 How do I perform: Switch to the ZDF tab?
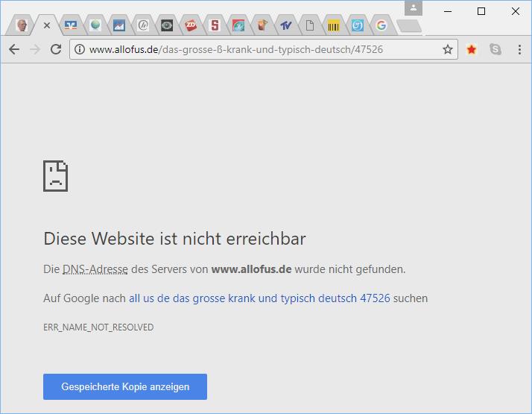tap(191, 25)
